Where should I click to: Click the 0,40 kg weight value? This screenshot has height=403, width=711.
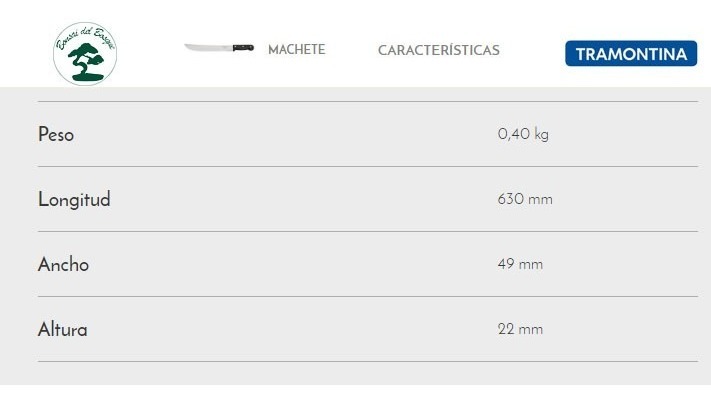[x=523, y=134]
